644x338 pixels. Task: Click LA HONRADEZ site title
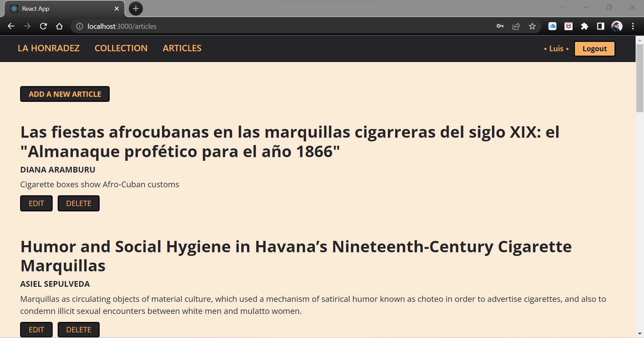pos(49,48)
